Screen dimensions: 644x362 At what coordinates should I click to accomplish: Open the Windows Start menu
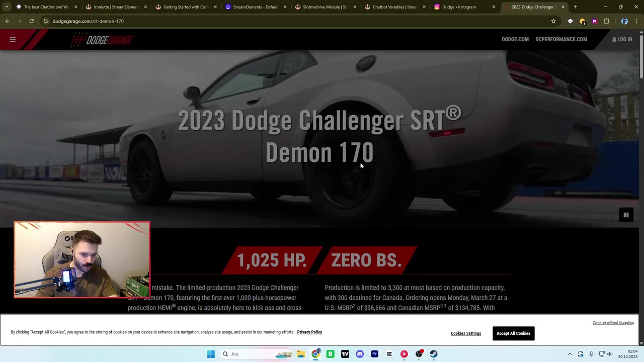[x=211, y=354]
